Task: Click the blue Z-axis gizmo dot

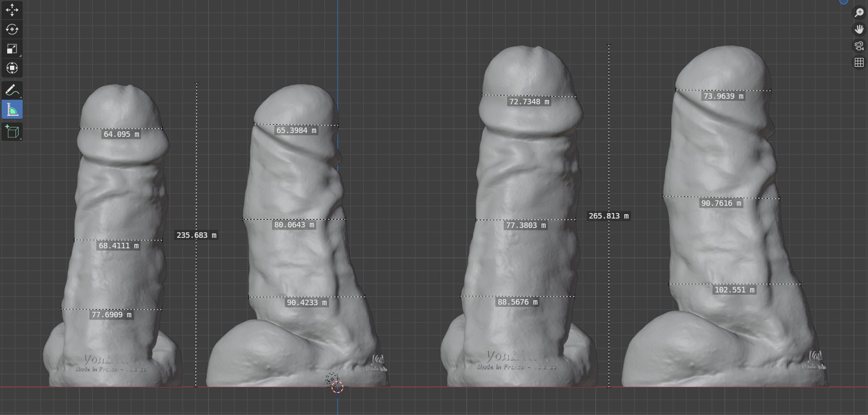Action: 844,2
